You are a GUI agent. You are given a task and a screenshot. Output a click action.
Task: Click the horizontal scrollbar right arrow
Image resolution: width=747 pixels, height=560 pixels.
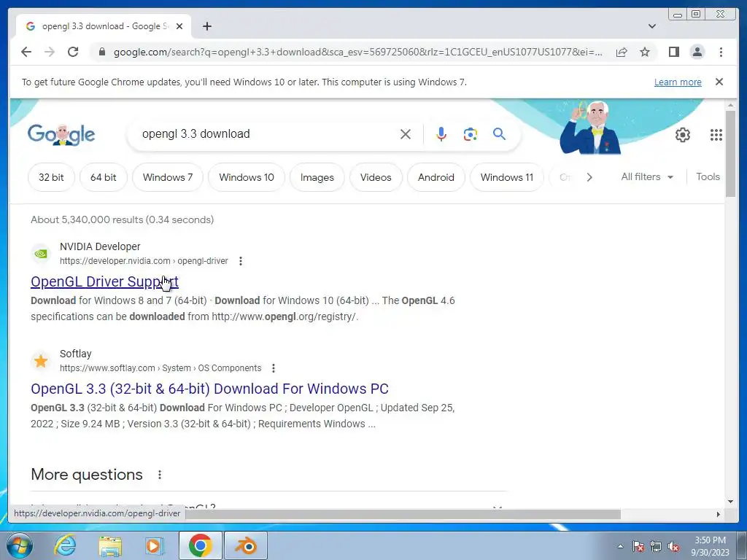pyautogui.click(x=719, y=514)
